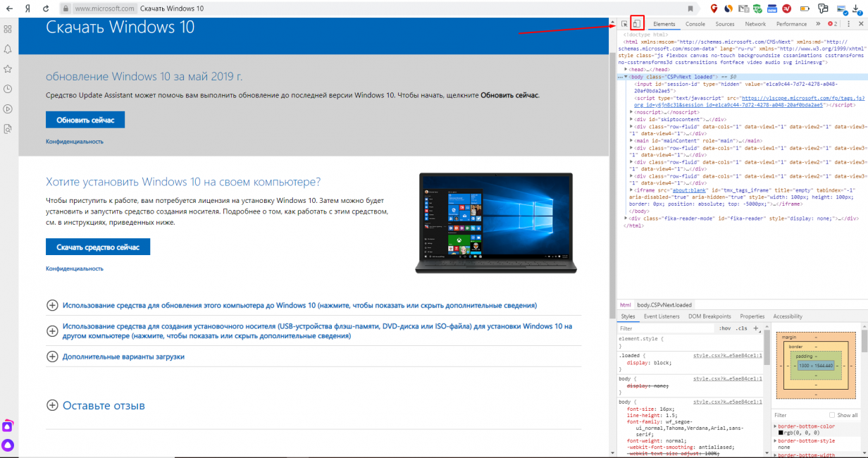Open the DevTools three-dot customize menu
The width and height of the screenshot is (868, 458).
point(848,24)
